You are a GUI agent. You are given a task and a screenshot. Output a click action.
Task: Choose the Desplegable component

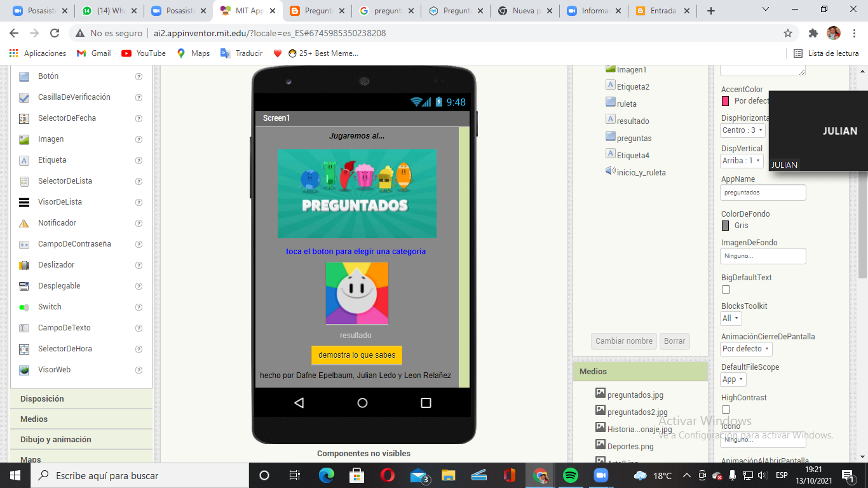point(59,286)
